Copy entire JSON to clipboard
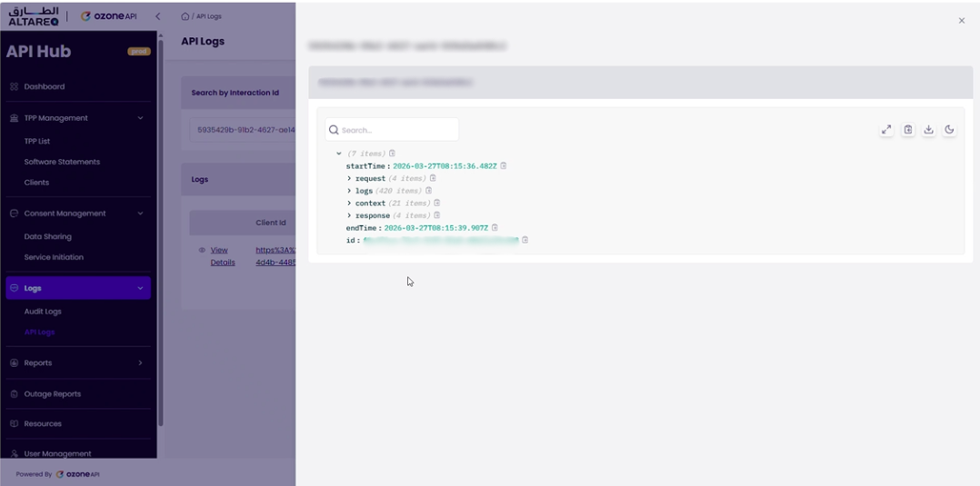The height and width of the screenshot is (486, 980). coord(908,130)
